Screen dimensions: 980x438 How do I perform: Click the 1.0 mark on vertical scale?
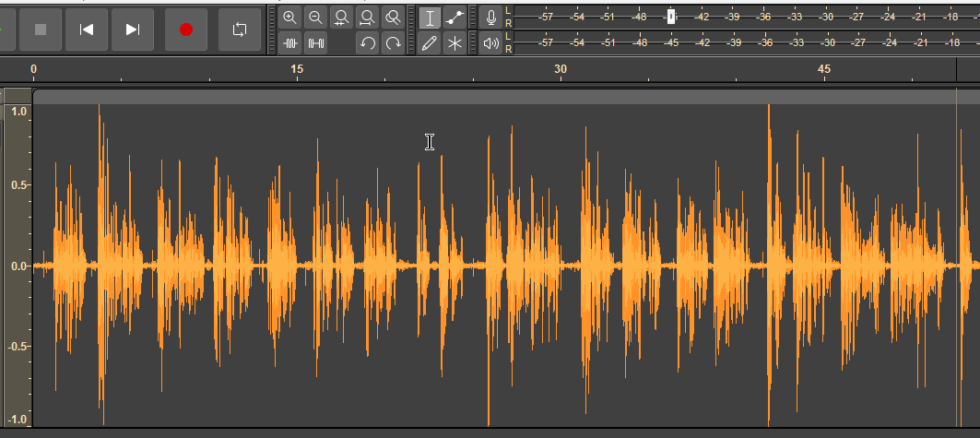[19, 112]
